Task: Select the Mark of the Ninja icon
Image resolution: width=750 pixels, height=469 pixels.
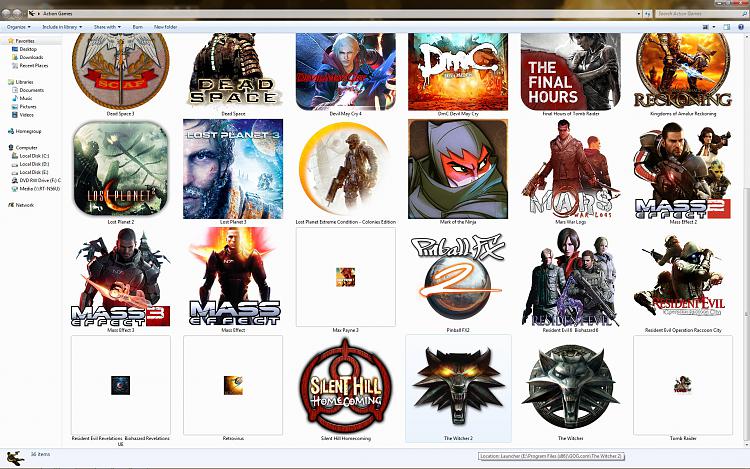Action: coord(458,169)
